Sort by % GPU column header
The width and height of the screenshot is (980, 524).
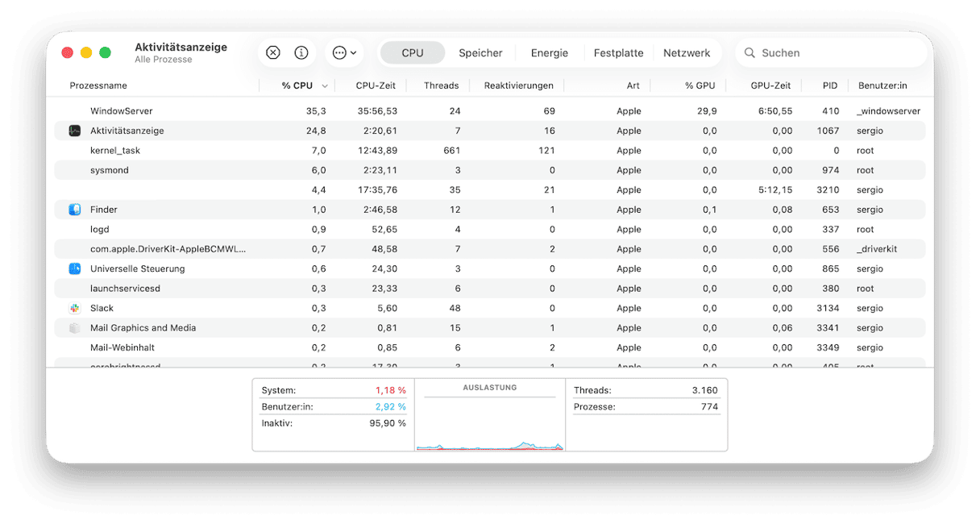(x=700, y=85)
